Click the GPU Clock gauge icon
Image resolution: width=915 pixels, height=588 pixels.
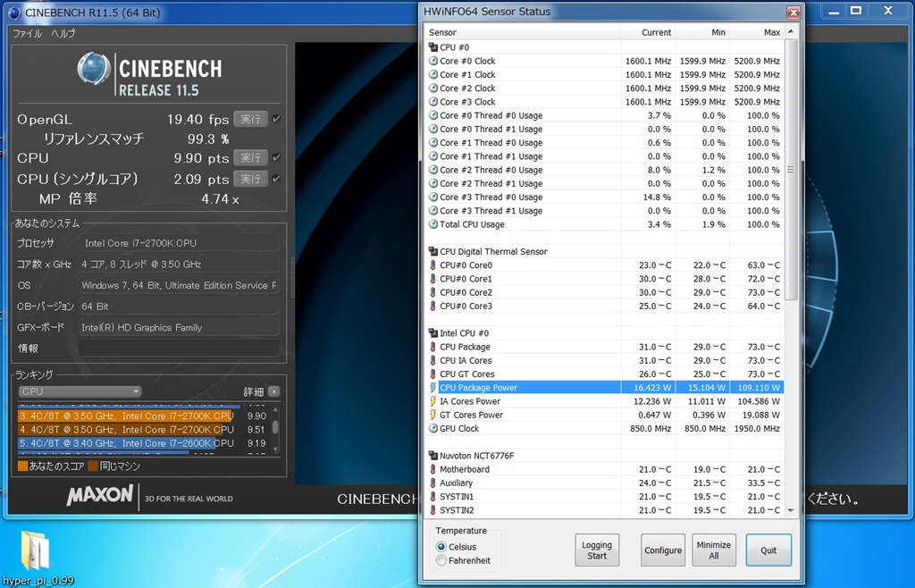(x=433, y=429)
